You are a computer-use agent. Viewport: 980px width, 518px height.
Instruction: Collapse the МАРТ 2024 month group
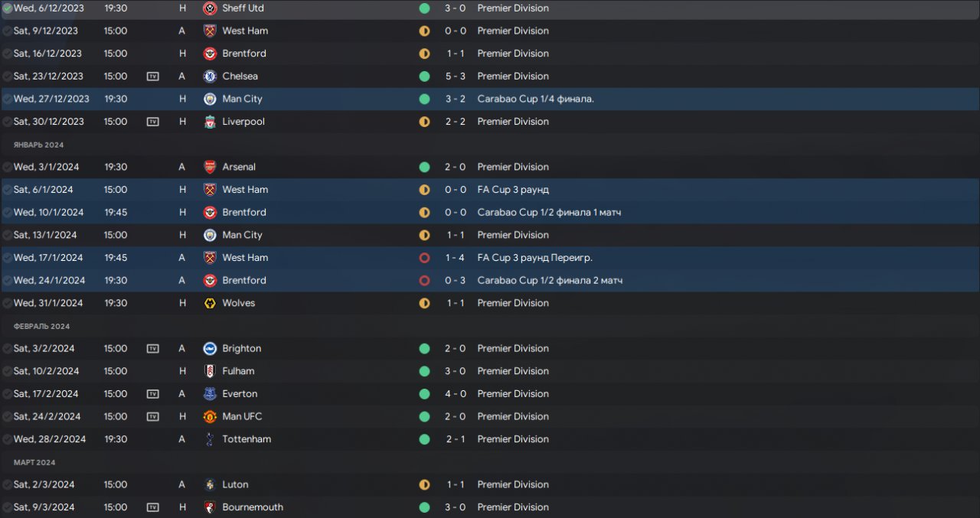(34, 462)
